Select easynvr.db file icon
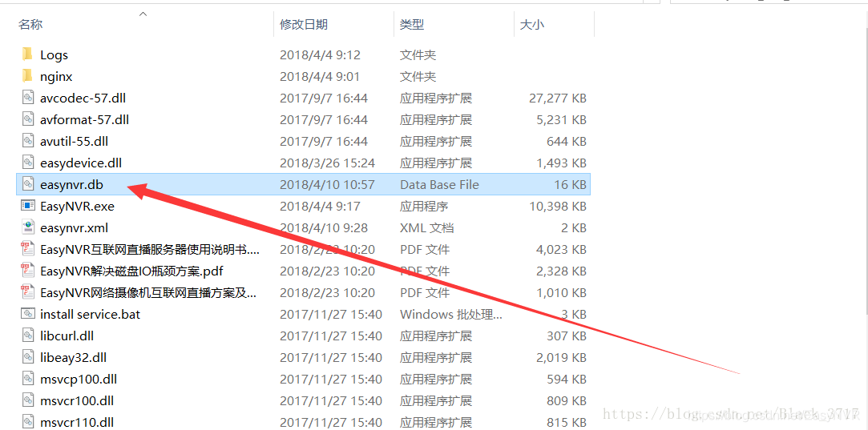Viewport: 868px width, 430px height. 28,184
